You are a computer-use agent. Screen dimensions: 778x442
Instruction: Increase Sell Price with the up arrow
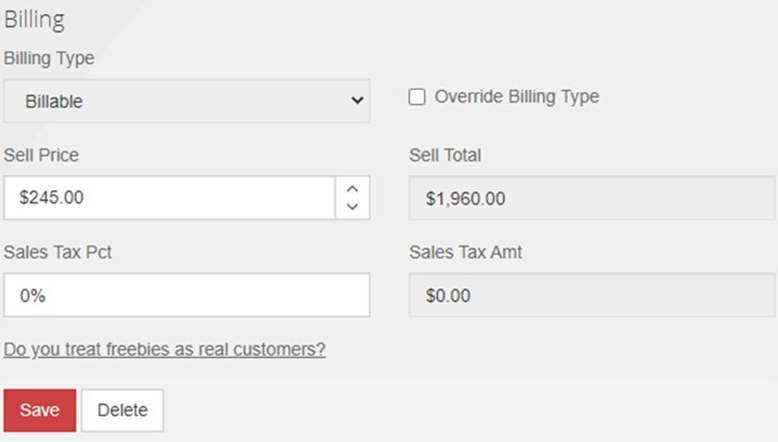352,188
